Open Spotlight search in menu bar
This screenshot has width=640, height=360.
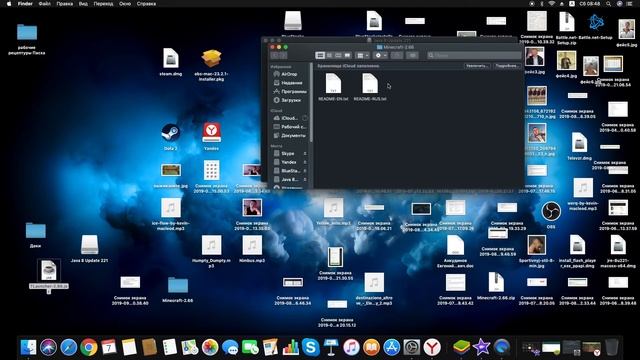[608, 4]
